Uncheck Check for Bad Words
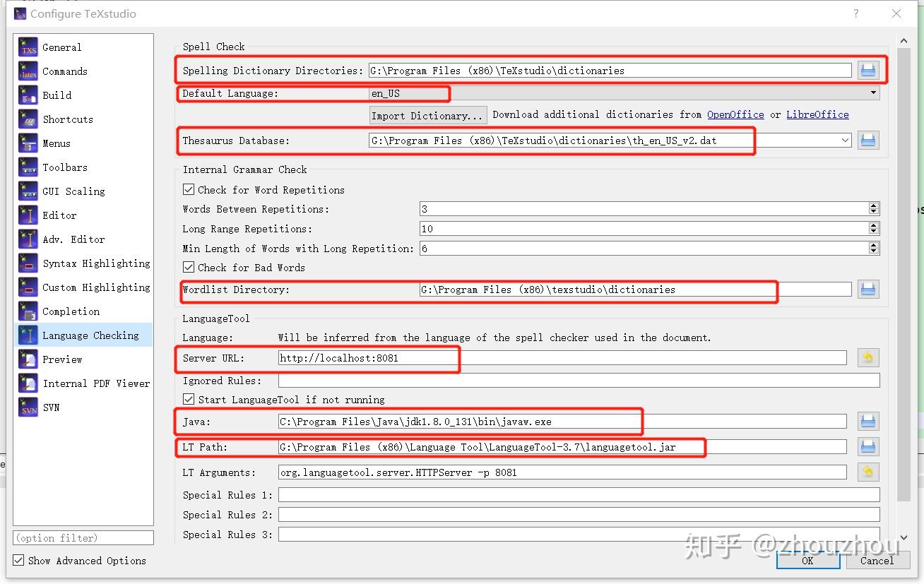 point(189,268)
